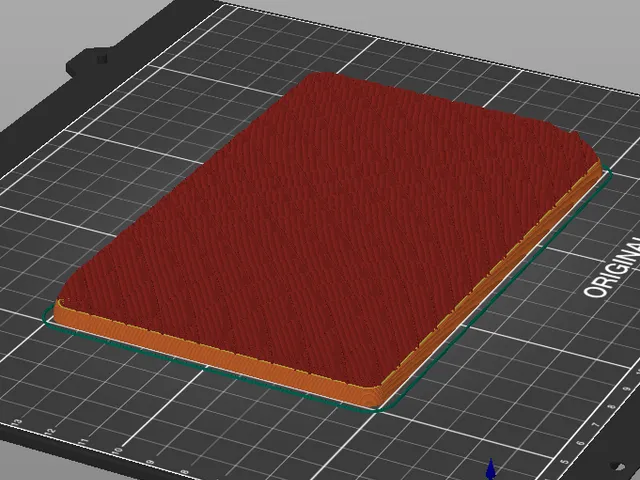The width and height of the screenshot is (640, 480).
Task: Click the small bump on model's far corner
Action: point(576,134)
